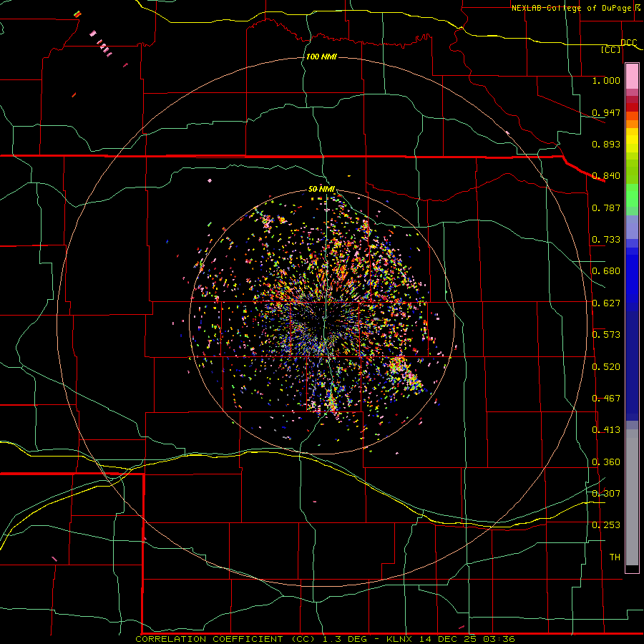Click the 0.840 legend value

tap(606, 176)
